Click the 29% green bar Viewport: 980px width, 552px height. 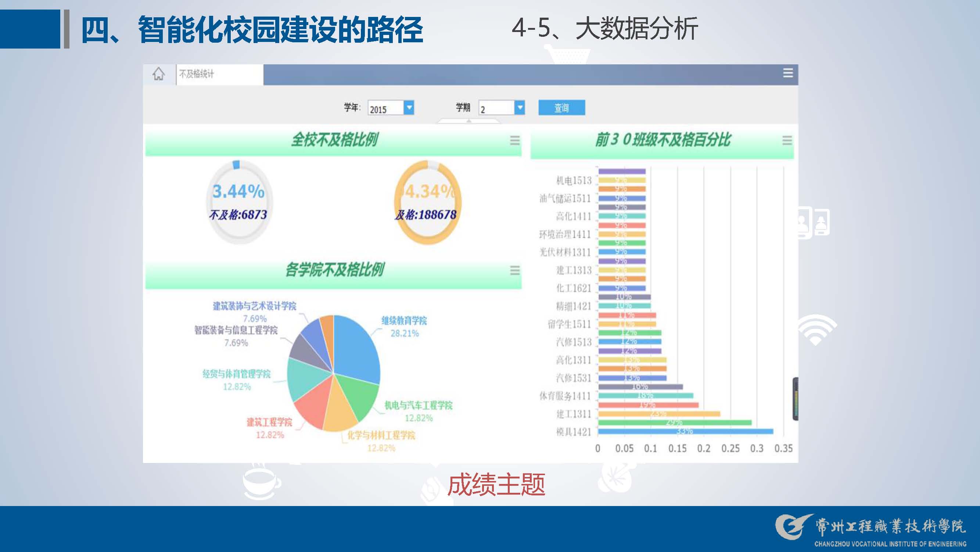tap(674, 423)
